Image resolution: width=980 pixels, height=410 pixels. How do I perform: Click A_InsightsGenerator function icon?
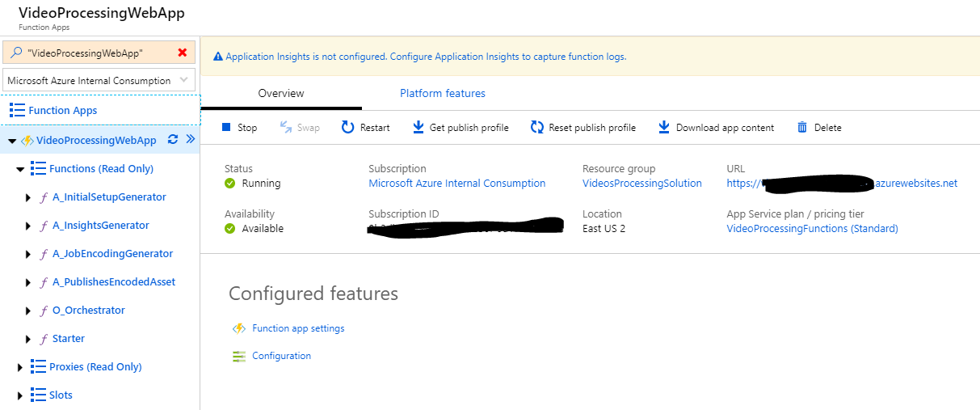coord(44,226)
